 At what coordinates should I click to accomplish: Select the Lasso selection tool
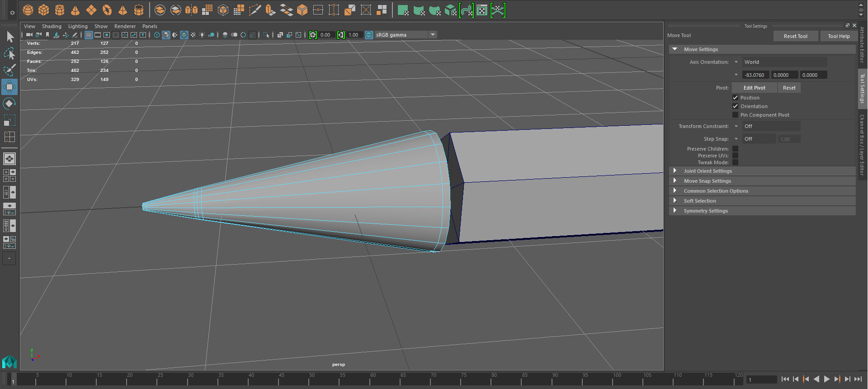[9, 54]
